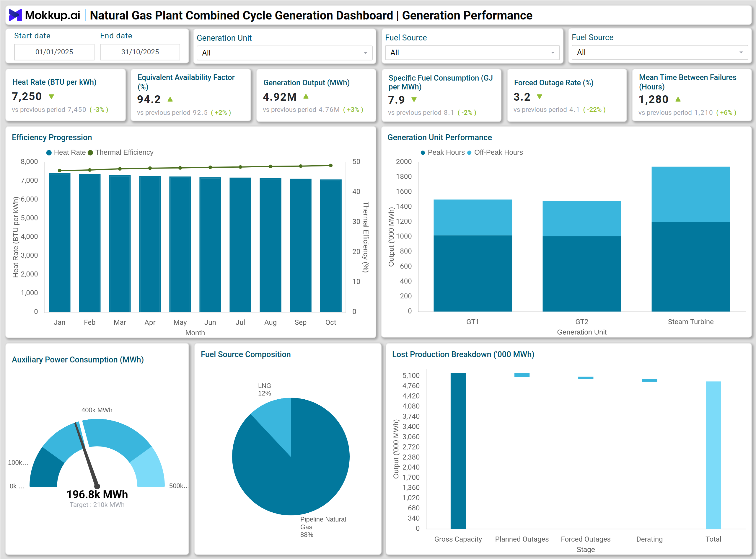Click the Mokkup.ai logo icon

coord(15,15)
